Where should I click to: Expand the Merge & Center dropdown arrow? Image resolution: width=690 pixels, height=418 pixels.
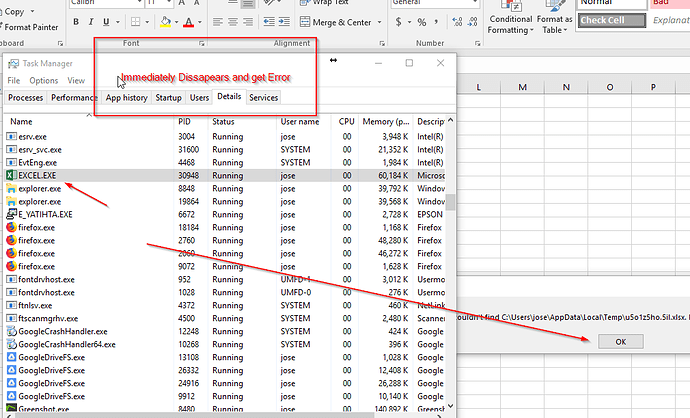click(379, 22)
